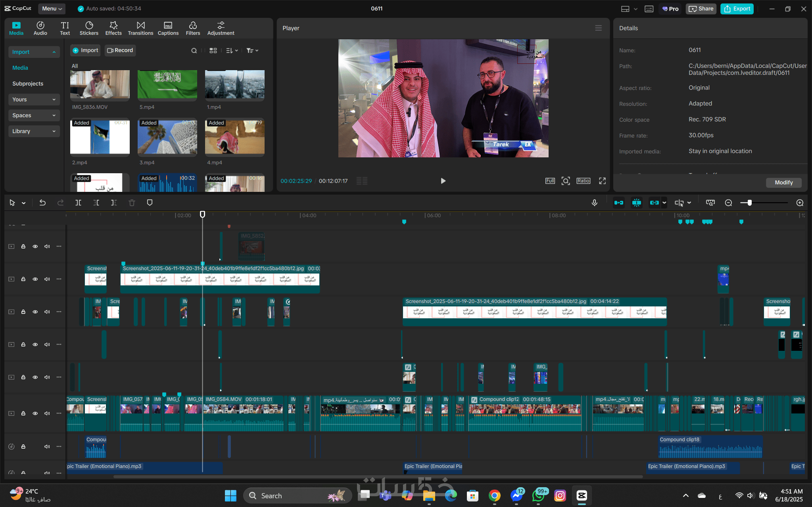The height and width of the screenshot is (507, 812).
Task: Click the Export button
Action: (737, 8)
